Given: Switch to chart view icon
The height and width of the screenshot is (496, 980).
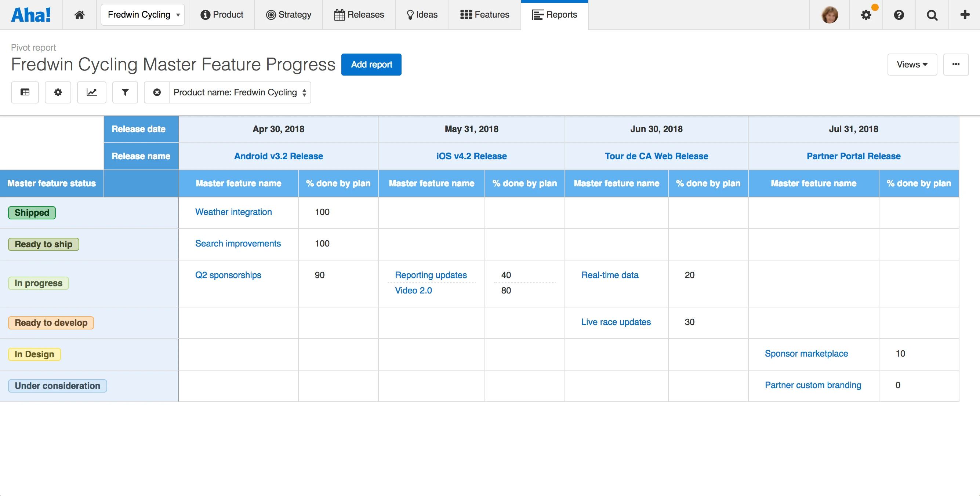Looking at the screenshot, I should pyautogui.click(x=92, y=92).
